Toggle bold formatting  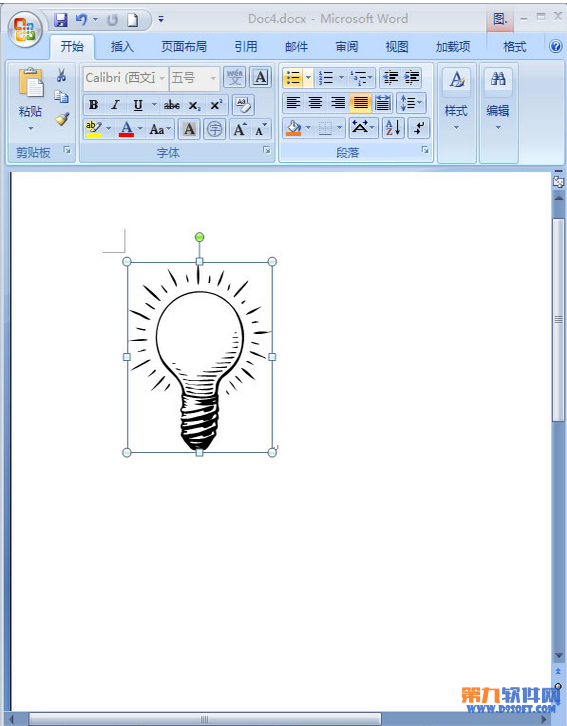tap(93, 105)
